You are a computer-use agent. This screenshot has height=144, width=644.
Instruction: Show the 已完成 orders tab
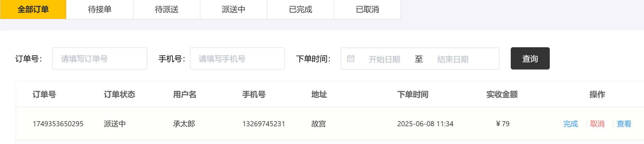click(x=301, y=9)
